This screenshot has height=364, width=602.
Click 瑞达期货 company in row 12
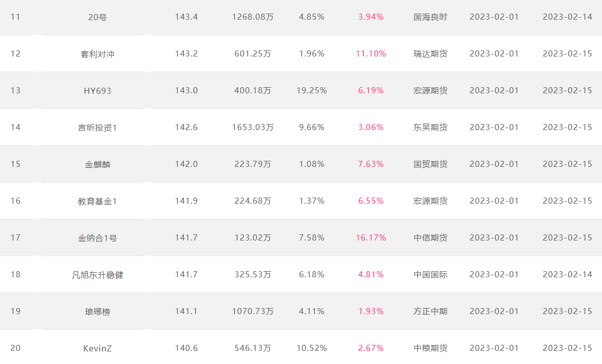(430, 54)
